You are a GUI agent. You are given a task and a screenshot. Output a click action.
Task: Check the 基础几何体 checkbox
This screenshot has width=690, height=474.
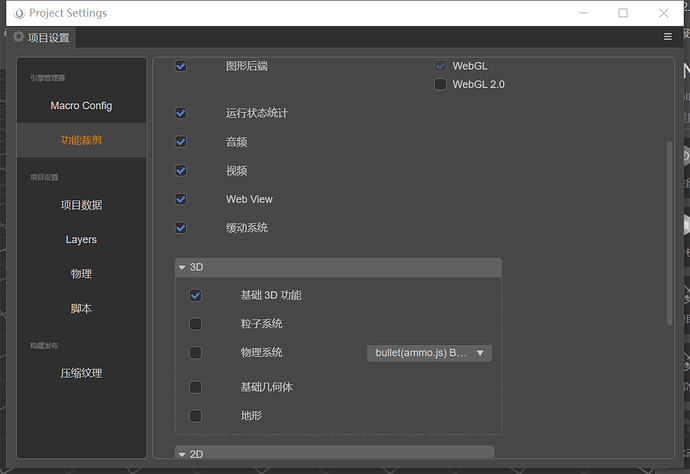[195, 387]
